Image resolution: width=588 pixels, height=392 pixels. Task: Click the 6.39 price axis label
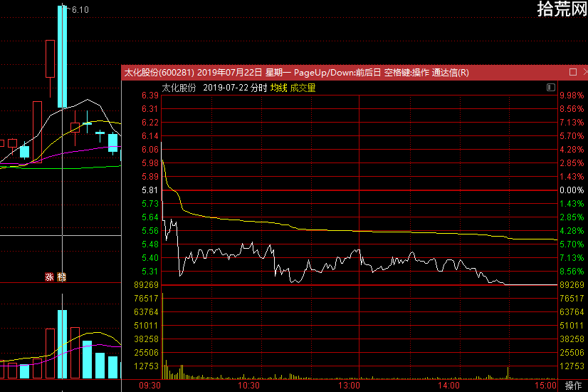tap(150, 96)
